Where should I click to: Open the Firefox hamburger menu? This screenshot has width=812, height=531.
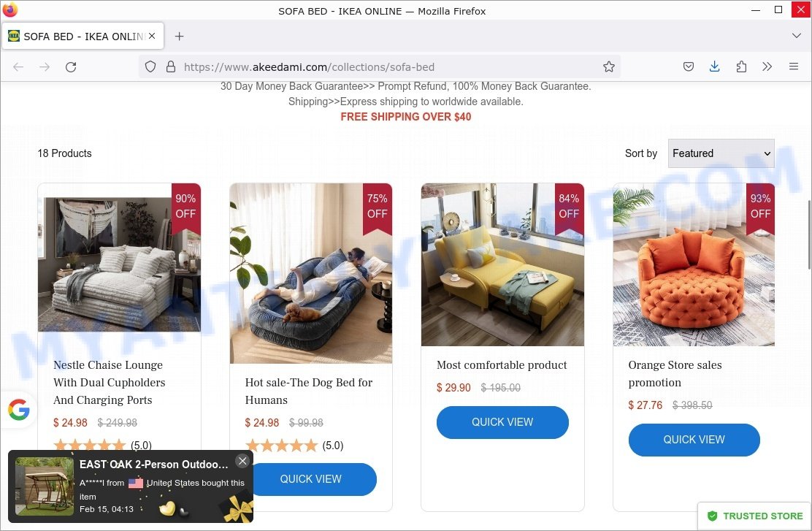(793, 66)
